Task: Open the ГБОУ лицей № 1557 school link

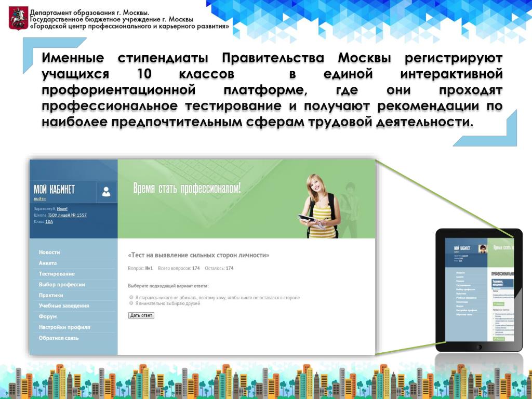Action: [67, 215]
